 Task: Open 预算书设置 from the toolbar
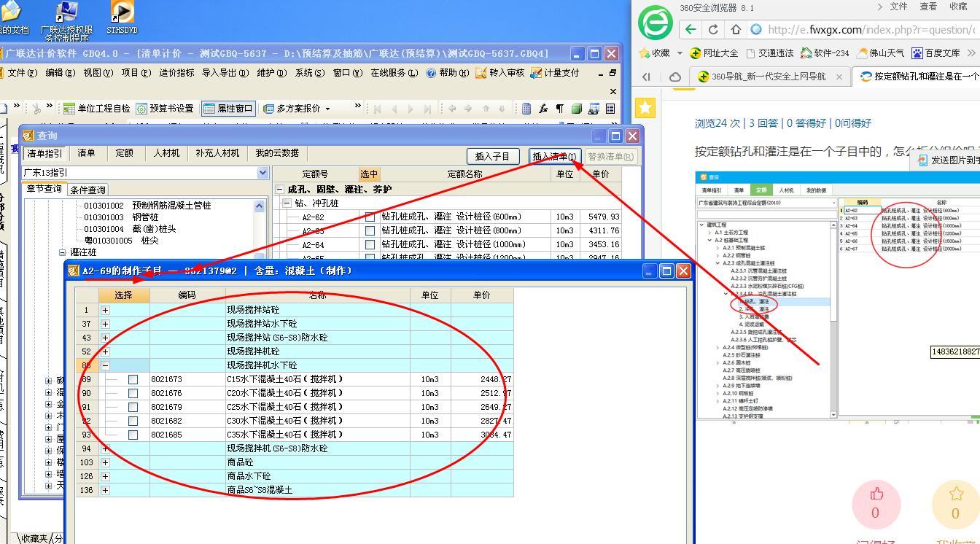(166, 109)
